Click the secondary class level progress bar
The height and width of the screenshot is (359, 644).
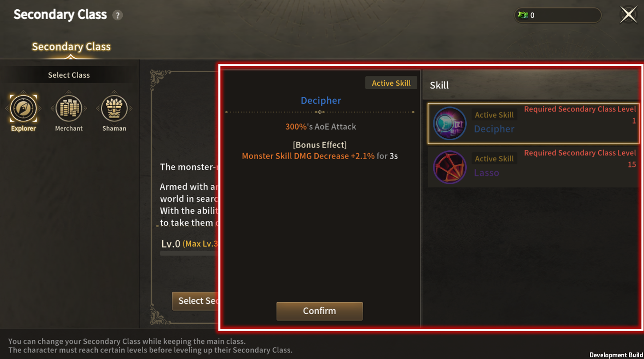coord(190,254)
